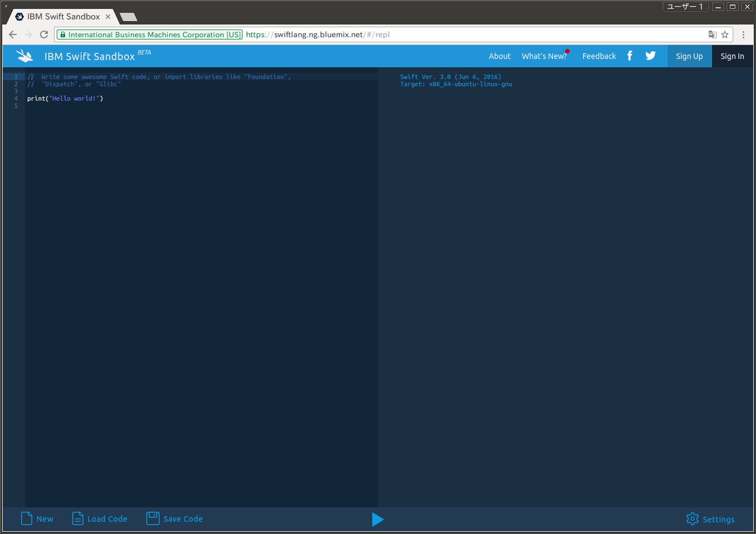
Task: Click the first comment line in the editor
Action: (x=159, y=77)
